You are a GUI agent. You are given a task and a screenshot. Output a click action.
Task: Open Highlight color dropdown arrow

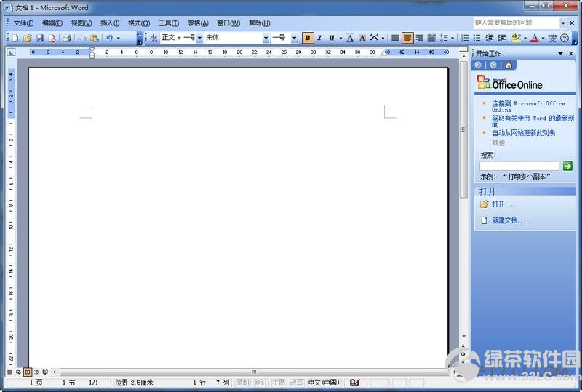pos(525,38)
